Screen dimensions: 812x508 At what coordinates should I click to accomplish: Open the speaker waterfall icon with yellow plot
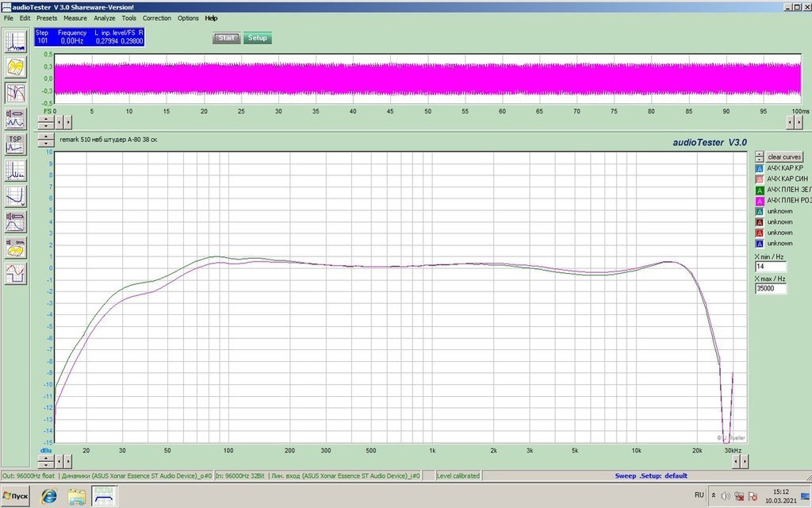16,248
